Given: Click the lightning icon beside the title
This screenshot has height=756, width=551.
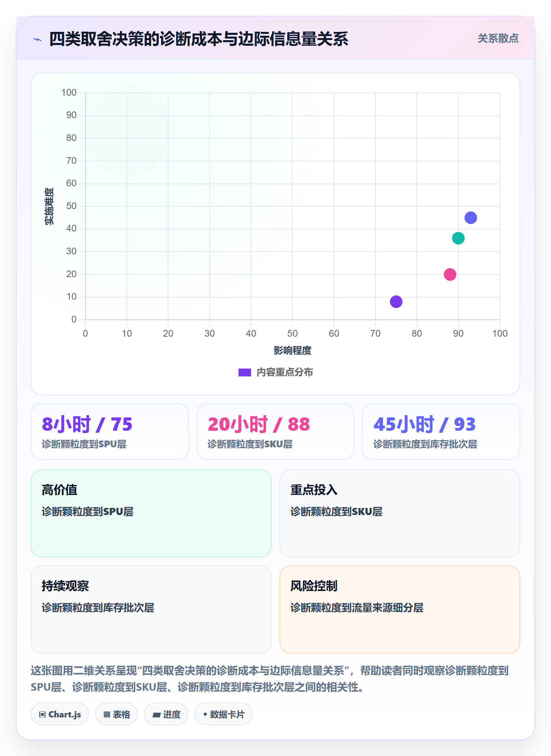Looking at the screenshot, I should click(x=37, y=39).
